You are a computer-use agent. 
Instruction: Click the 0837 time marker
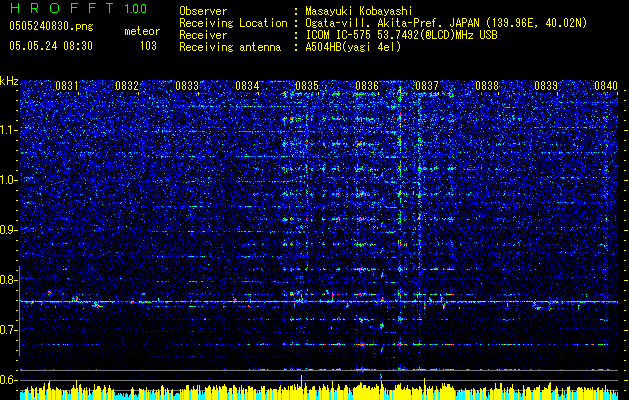427,86
